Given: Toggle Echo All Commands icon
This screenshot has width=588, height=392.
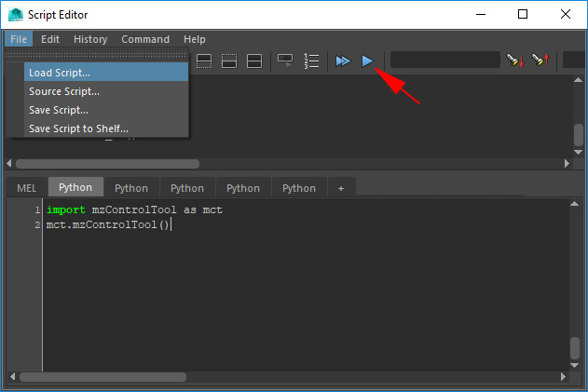Looking at the screenshot, I should 285,61.
